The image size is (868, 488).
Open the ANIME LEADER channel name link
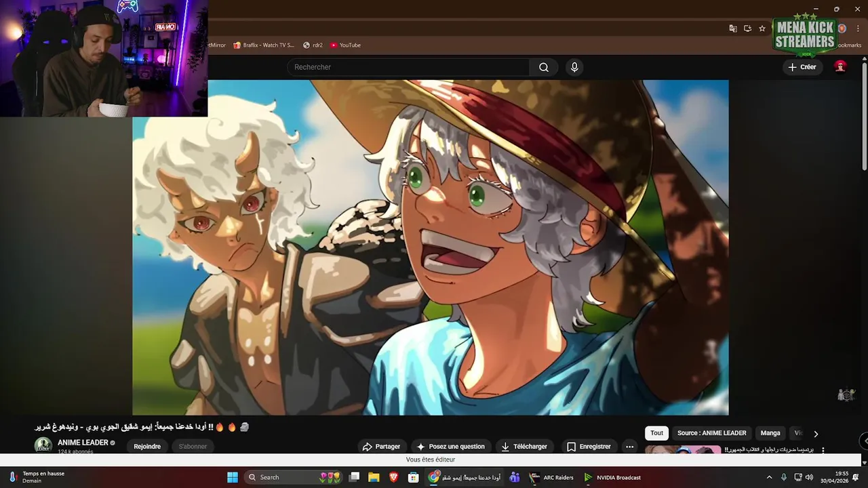coord(83,443)
